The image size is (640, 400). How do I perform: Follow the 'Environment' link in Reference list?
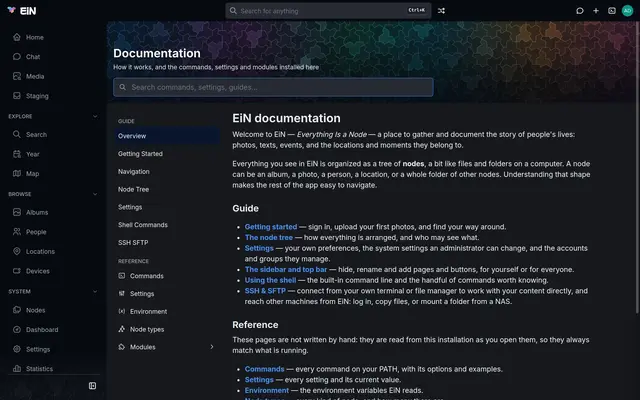tap(267, 390)
